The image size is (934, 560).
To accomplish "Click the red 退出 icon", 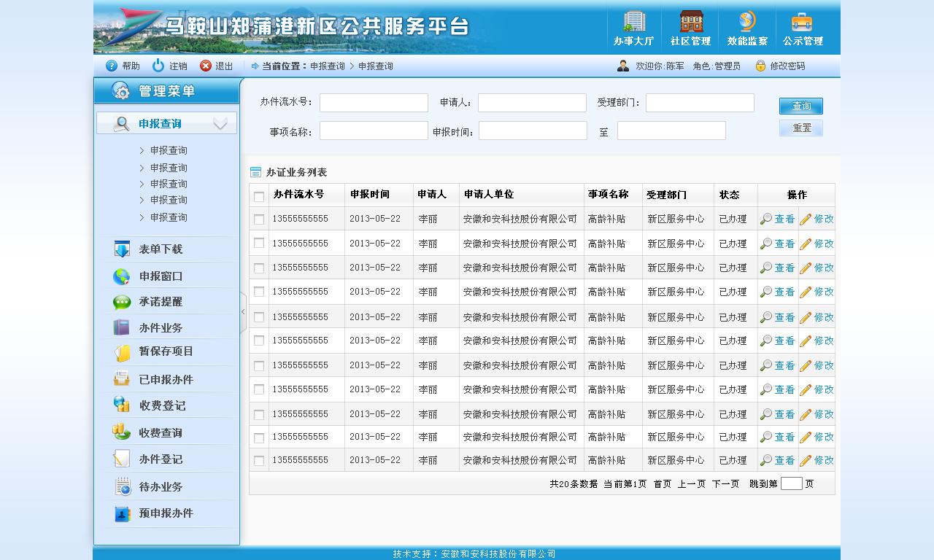I will click(206, 66).
